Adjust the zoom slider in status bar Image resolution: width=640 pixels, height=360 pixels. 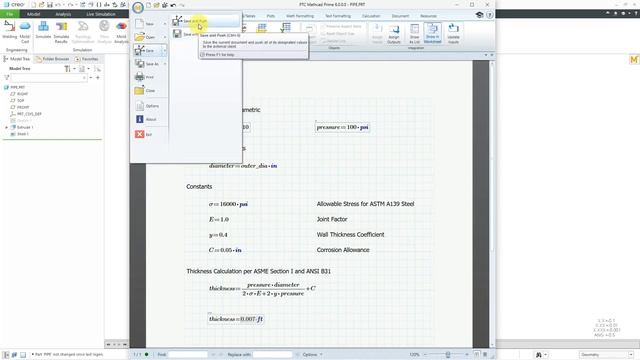pos(447,355)
